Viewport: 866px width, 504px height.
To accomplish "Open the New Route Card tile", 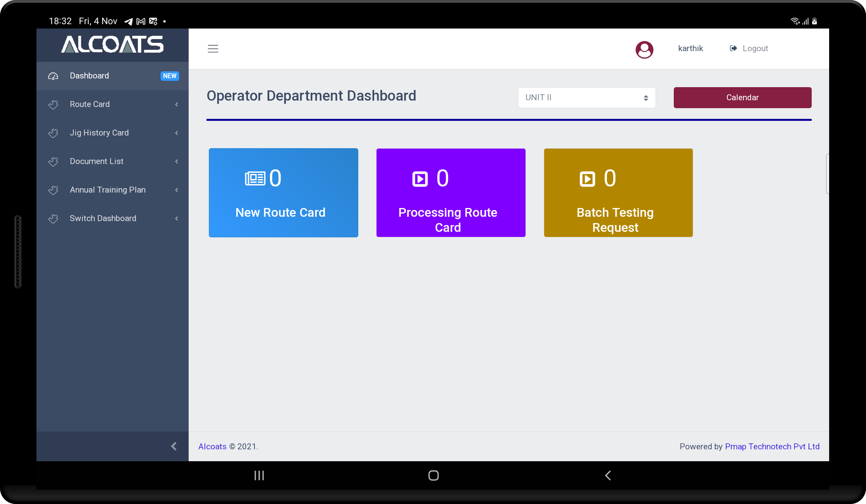I will 283,193.
